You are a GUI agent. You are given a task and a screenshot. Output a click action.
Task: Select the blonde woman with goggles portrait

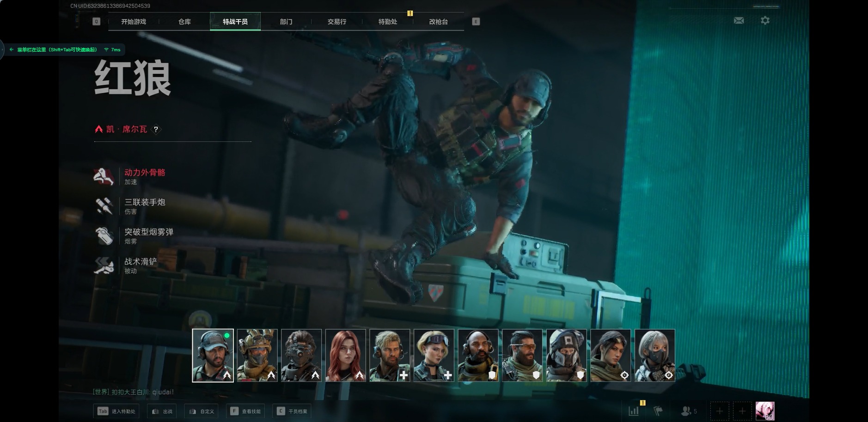click(x=434, y=356)
